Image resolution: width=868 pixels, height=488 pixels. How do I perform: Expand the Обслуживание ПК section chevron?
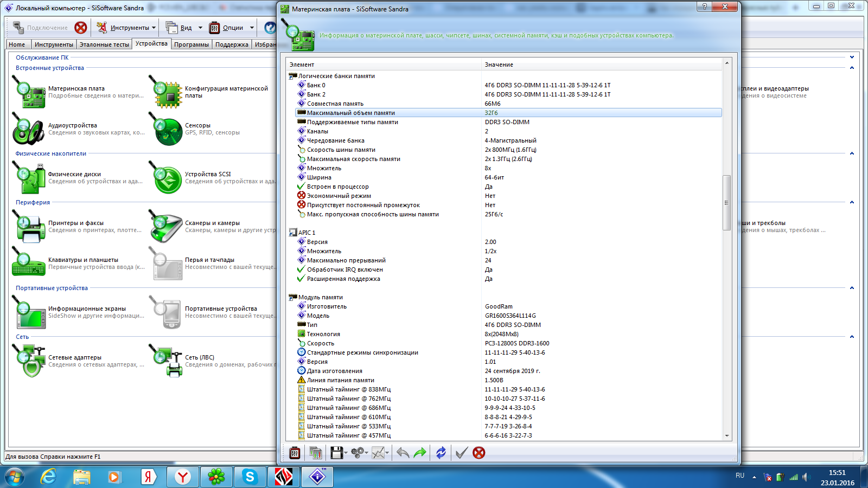[852, 57]
